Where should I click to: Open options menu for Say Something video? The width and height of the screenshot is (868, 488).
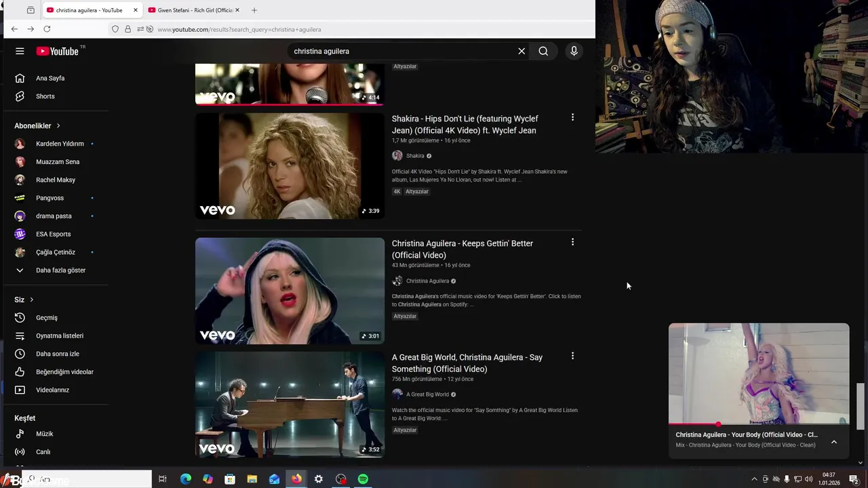coord(572,356)
